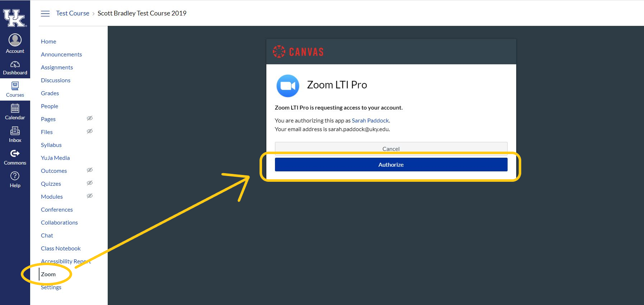Open Chat in course menu
644x305 pixels.
coord(47,235)
